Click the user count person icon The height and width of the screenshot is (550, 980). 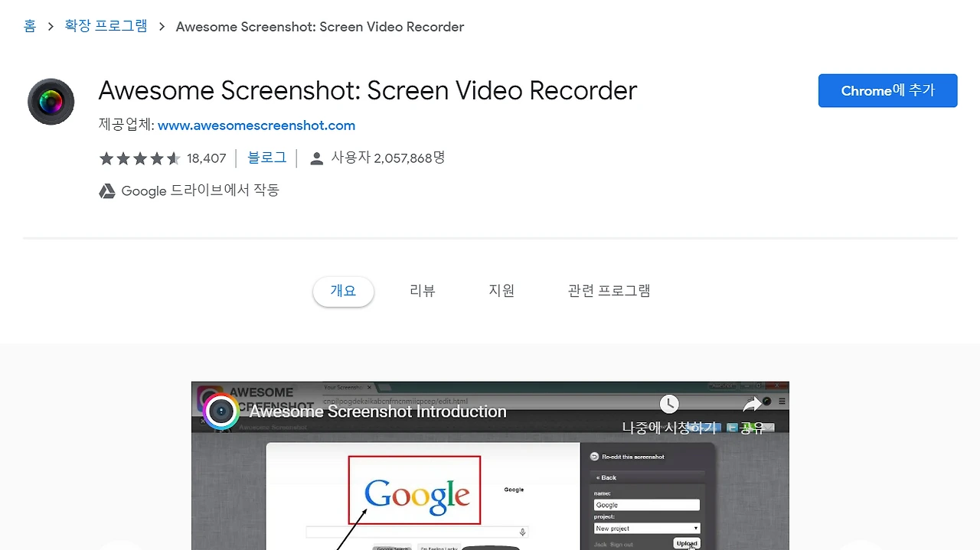(316, 158)
